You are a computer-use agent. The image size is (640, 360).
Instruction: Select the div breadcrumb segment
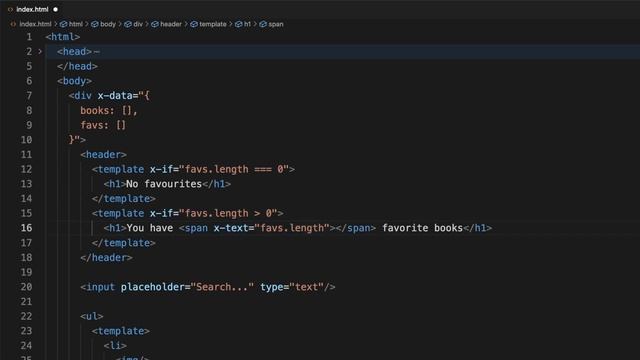click(138, 24)
